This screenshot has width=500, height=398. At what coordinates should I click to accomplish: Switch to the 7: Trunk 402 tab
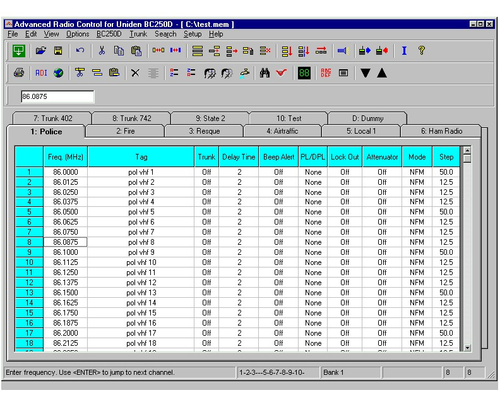tap(52, 118)
